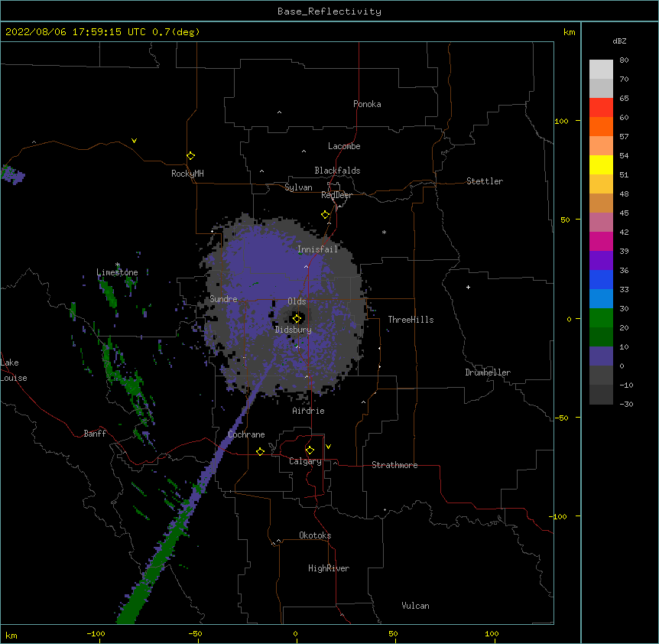This screenshot has width=659, height=644.
Task: Select the red 60–65 dBZ legend band
Action: coord(601,108)
